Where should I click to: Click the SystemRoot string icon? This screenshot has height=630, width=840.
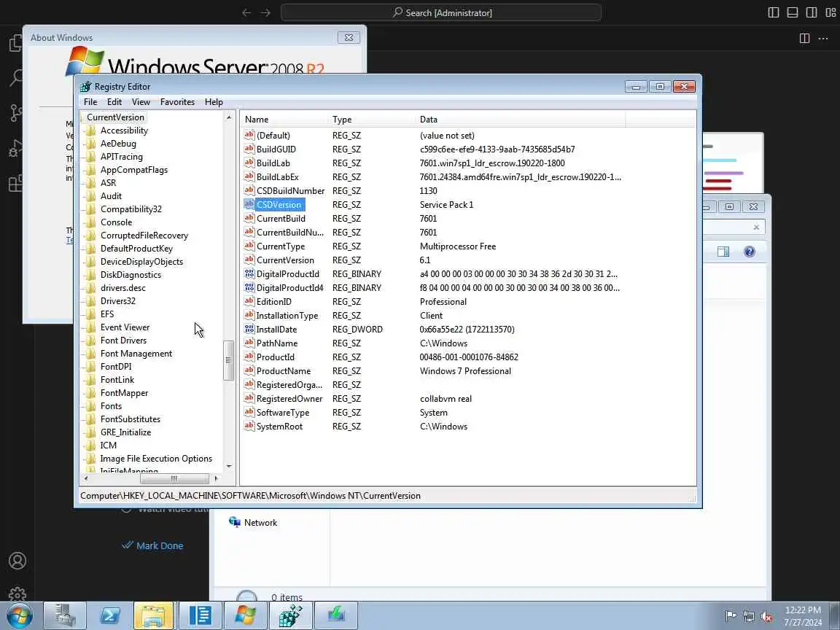pos(249,427)
